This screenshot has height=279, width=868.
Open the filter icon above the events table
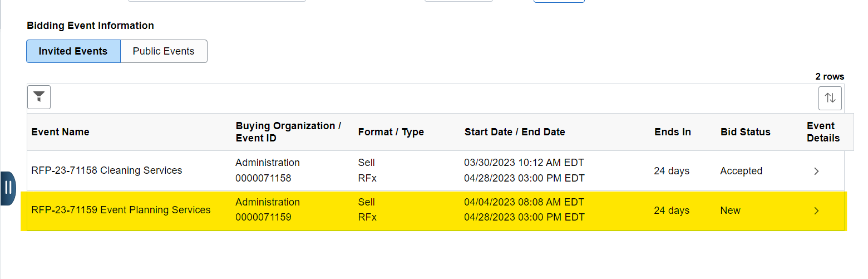(x=39, y=97)
